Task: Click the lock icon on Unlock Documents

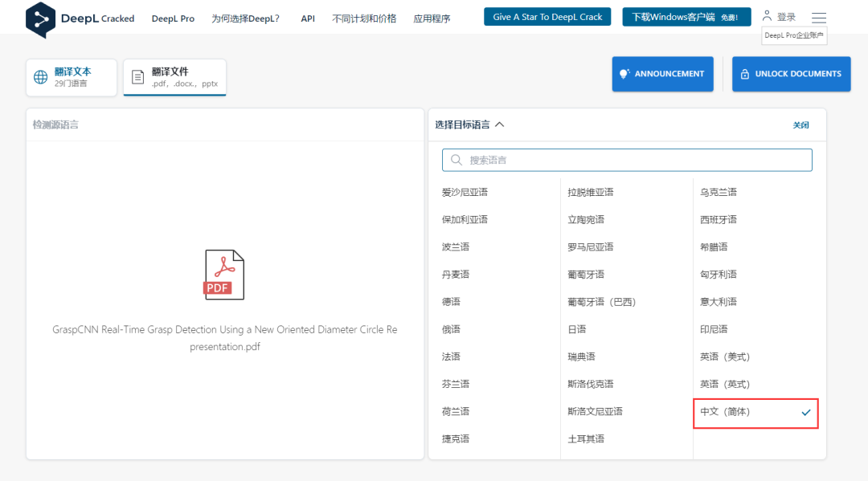Action: [x=744, y=74]
